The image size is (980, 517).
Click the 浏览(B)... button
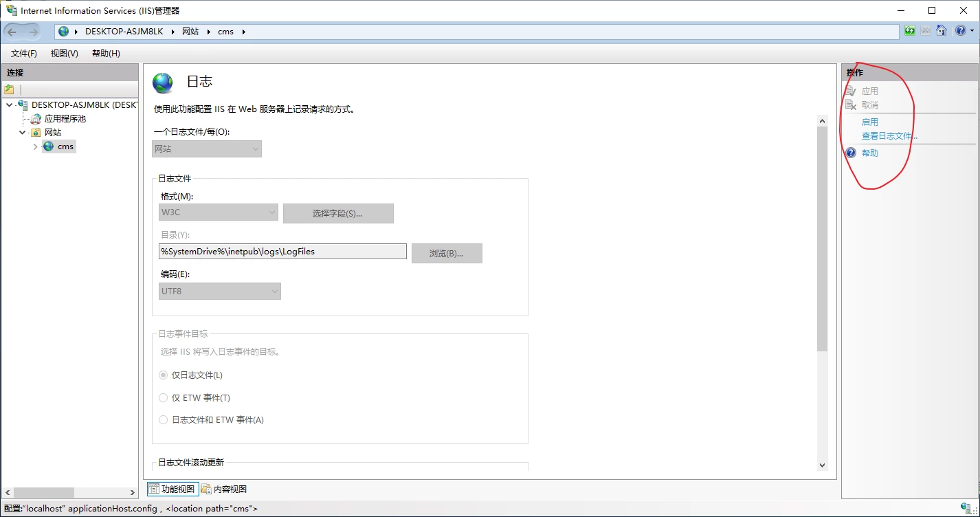447,253
